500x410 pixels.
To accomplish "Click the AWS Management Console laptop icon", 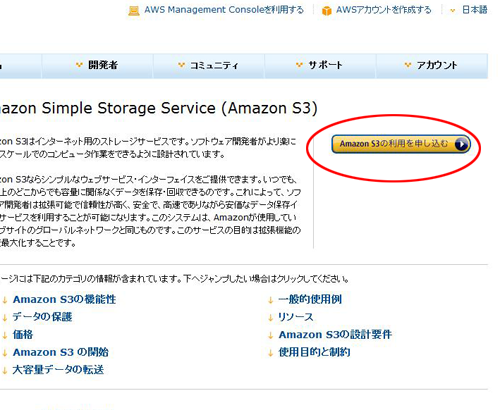I will coord(134,11).
